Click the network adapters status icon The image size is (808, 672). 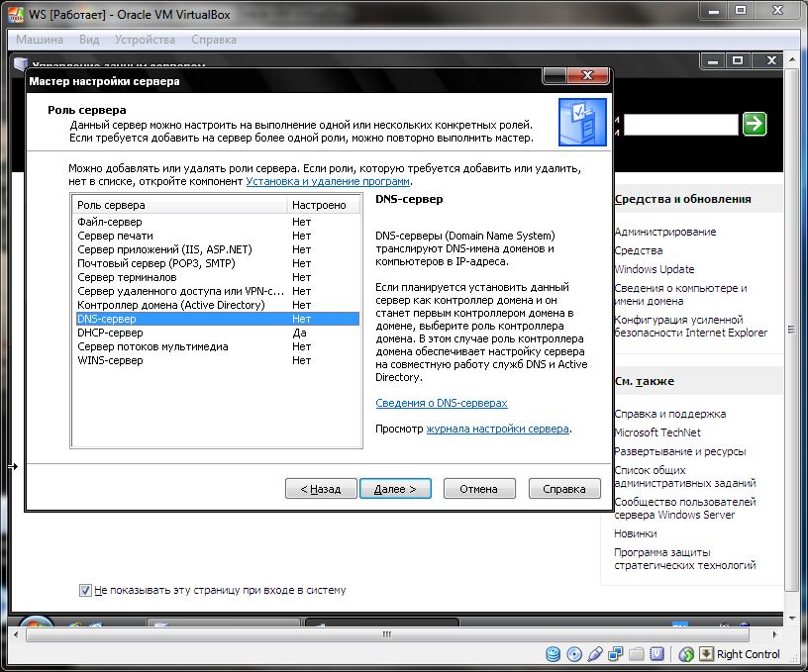tap(615, 654)
